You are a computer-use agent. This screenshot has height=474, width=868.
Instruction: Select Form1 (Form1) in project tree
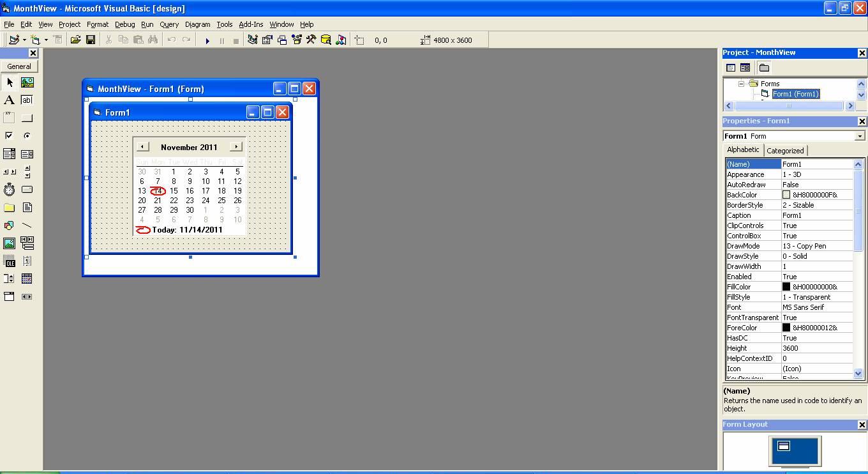pyautogui.click(x=796, y=94)
